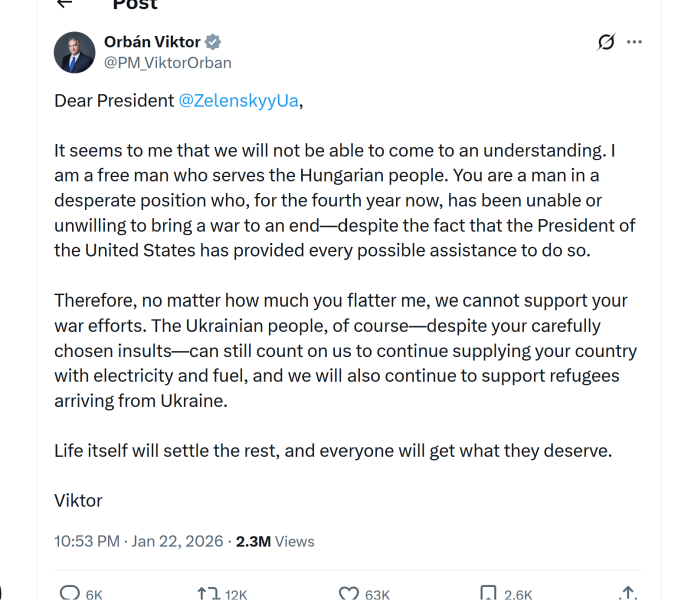
Task: Click the Orbán Viktor display name
Action: click(152, 42)
